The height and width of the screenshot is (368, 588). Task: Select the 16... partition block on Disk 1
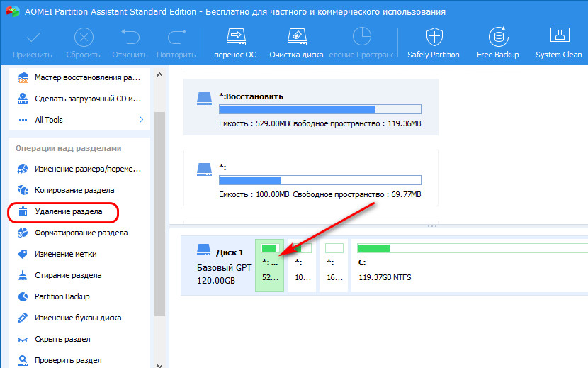point(334,265)
